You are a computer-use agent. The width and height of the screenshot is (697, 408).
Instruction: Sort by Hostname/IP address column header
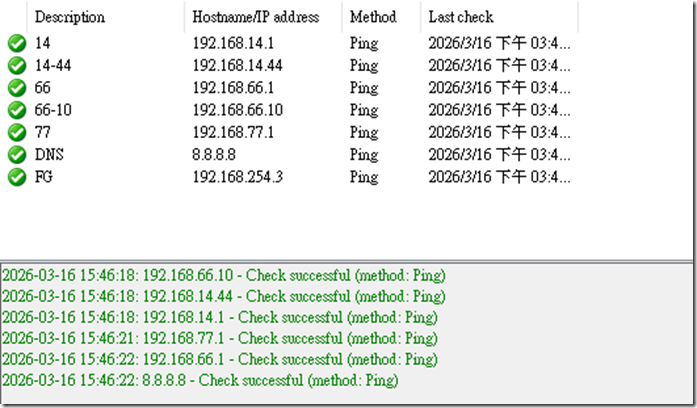[255, 17]
